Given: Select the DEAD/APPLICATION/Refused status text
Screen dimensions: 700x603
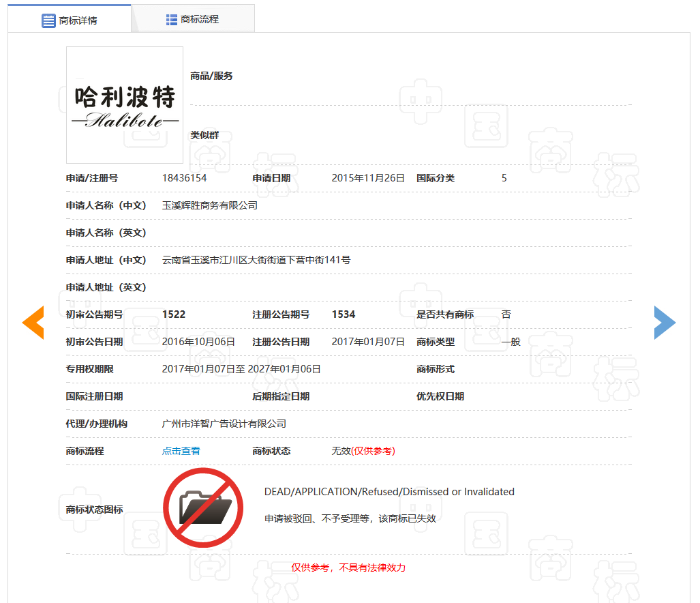Looking at the screenshot, I should point(389,492).
